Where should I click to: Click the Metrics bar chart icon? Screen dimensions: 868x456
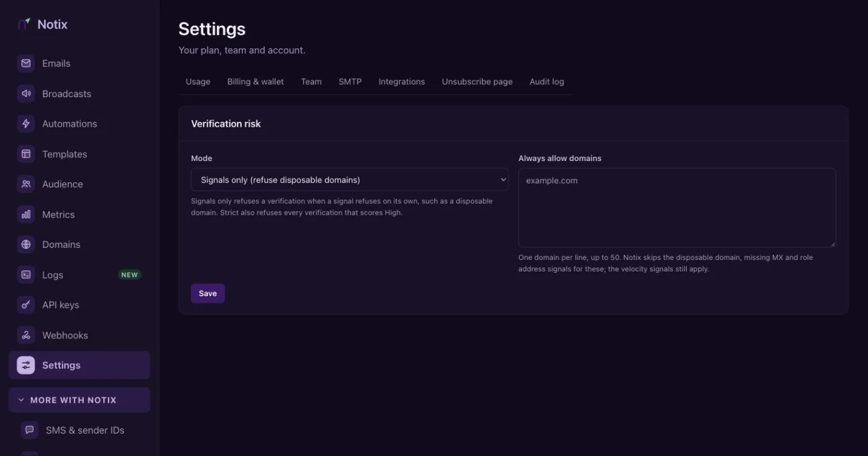(26, 214)
